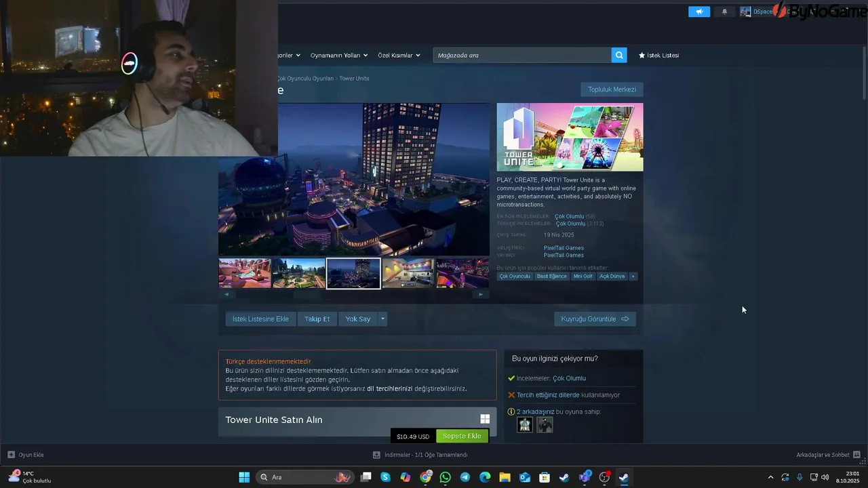Expand more tags with the plus button

coord(633,276)
